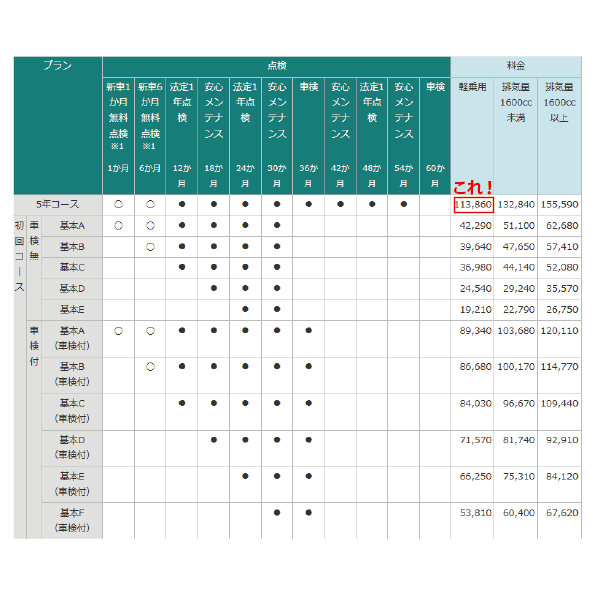
Task: Click the price 42,290 for 基本A
Action: [475, 226]
